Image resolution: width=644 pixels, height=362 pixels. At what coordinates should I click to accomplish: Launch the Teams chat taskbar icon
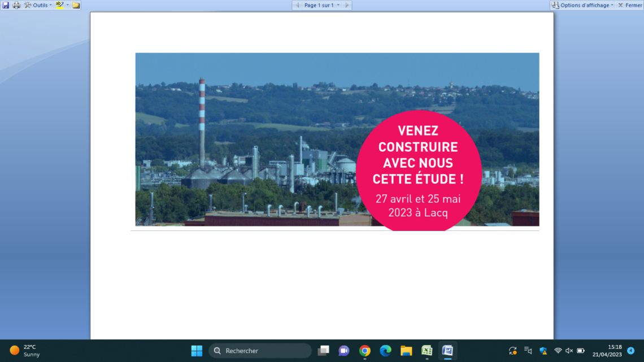344,351
